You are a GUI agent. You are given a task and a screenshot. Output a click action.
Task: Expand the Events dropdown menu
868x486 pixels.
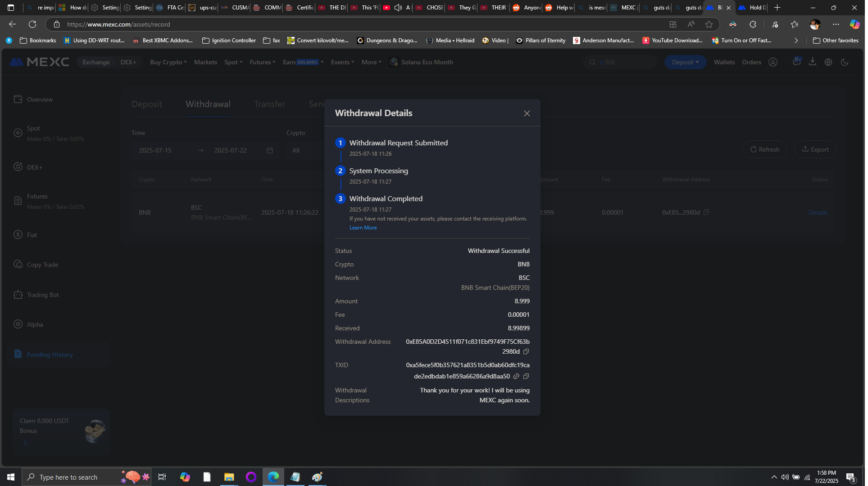[342, 62]
